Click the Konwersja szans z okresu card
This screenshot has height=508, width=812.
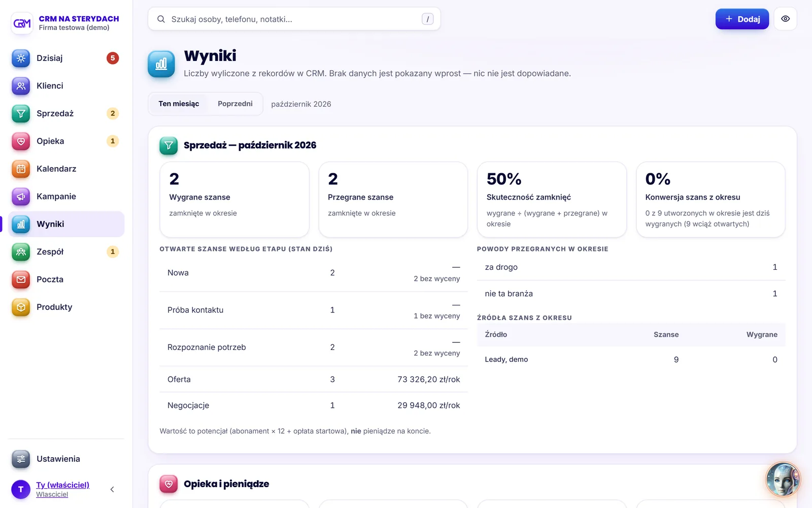(x=710, y=200)
